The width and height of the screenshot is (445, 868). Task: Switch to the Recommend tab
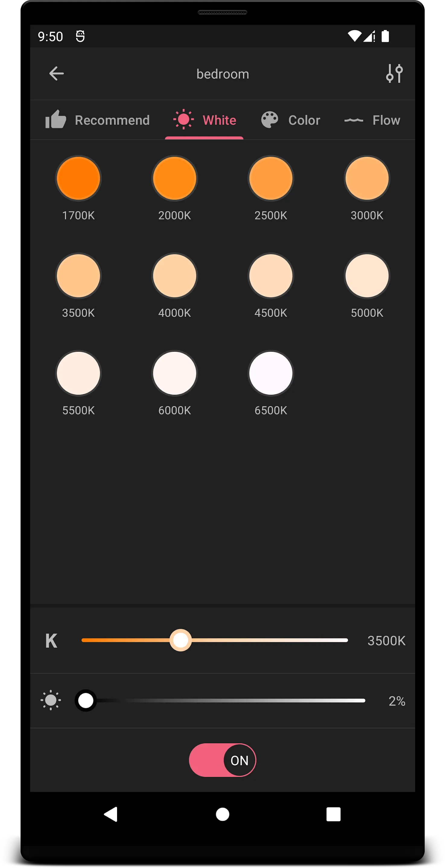click(97, 120)
